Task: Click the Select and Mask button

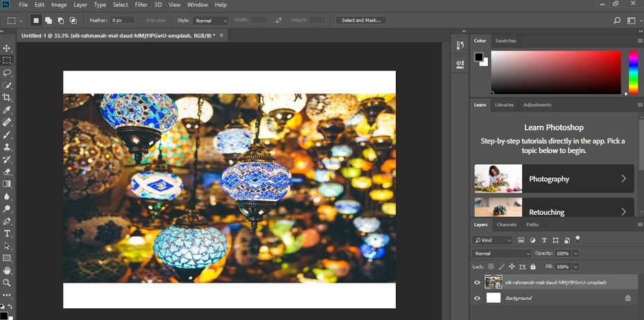Action: click(x=361, y=20)
